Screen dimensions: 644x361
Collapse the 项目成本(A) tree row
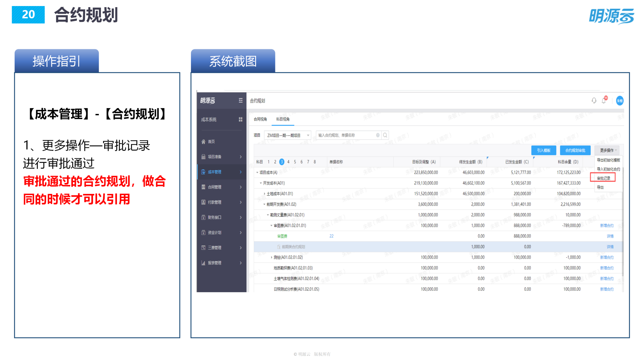click(257, 172)
